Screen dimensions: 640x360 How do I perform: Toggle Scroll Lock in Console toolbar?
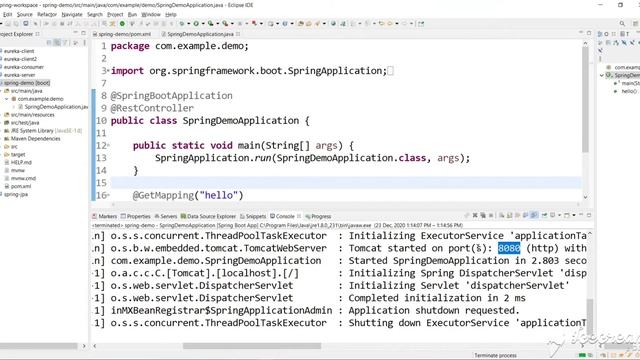coord(509,216)
